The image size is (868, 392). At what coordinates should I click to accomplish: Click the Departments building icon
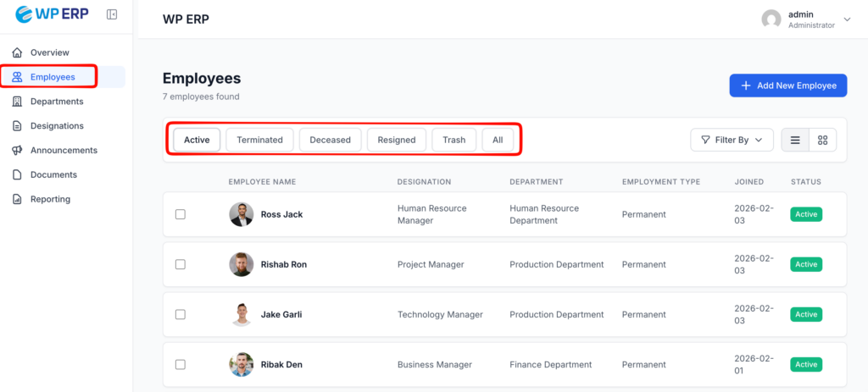click(x=17, y=102)
